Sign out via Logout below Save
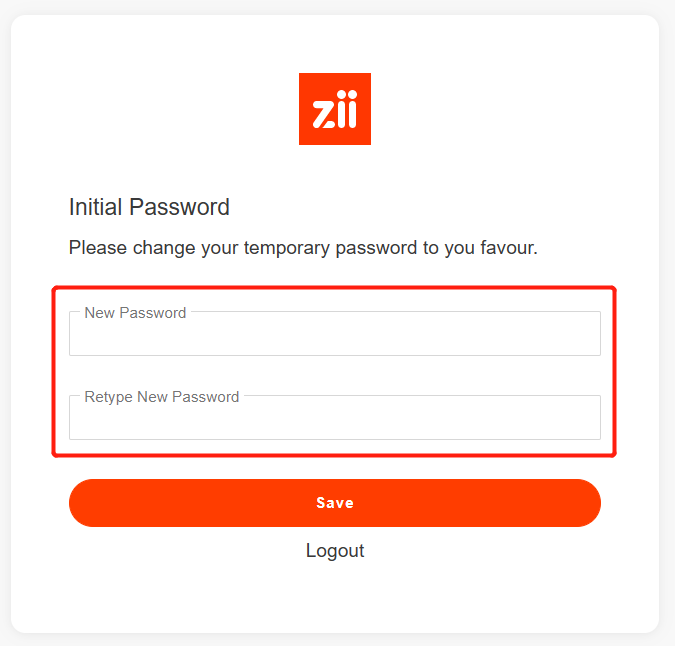 point(335,551)
